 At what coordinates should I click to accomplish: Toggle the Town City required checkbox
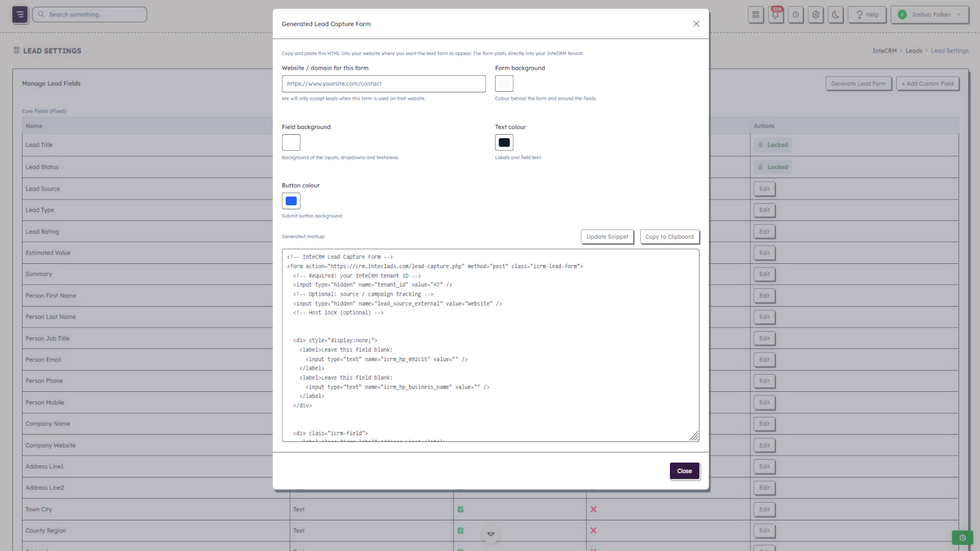(x=460, y=509)
